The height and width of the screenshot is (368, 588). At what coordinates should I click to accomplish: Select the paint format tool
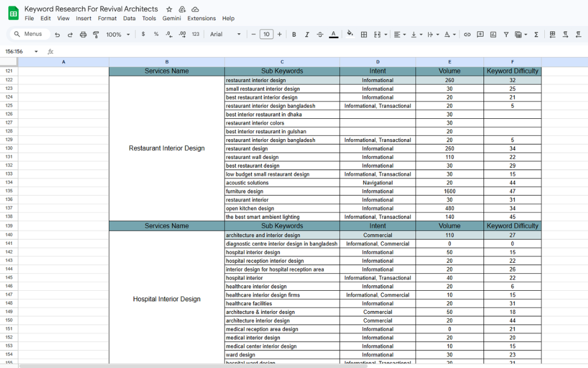point(96,34)
